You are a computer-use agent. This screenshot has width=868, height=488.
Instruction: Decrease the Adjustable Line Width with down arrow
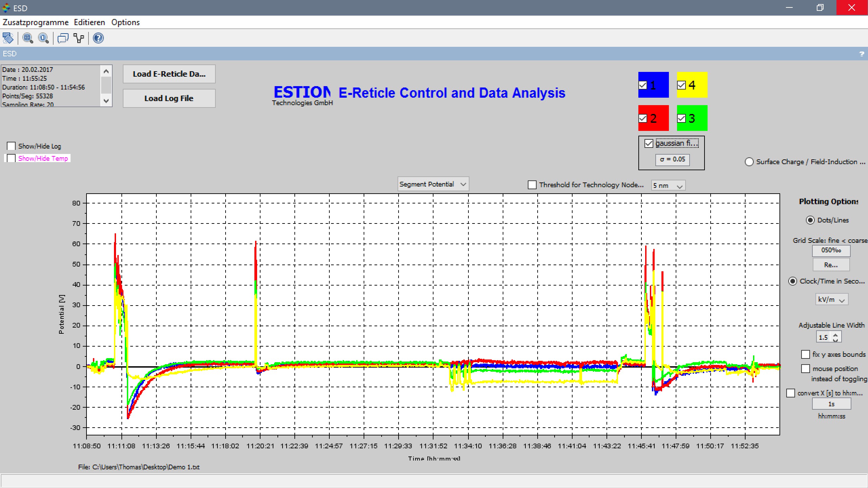835,340
